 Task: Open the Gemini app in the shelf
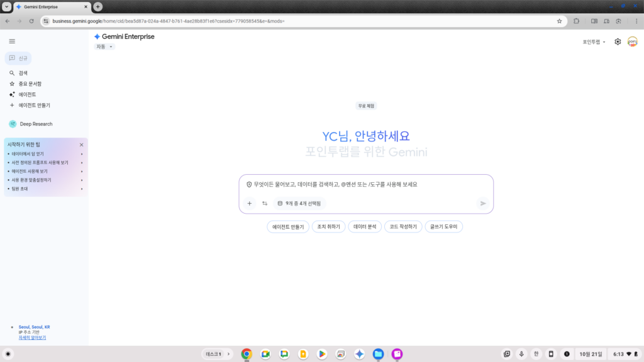click(x=359, y=354)
